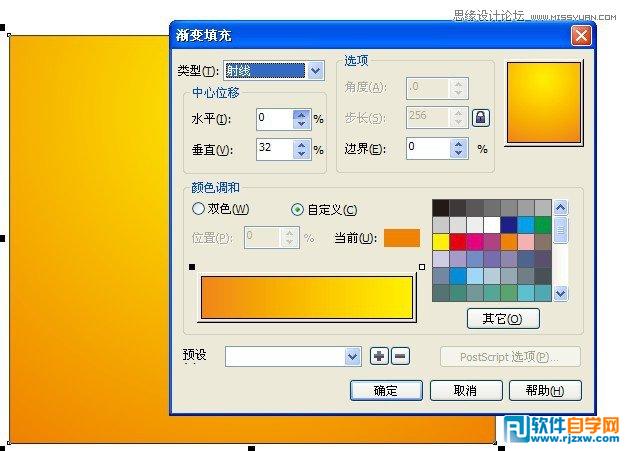Viewport: 627px width, 451px height.
Task: Decrease the 边界 value using down arrow
Action: (459, 153)
